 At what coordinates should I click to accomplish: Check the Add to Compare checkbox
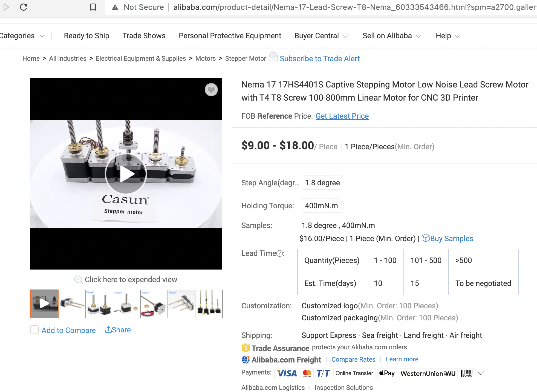click(34, 330)
